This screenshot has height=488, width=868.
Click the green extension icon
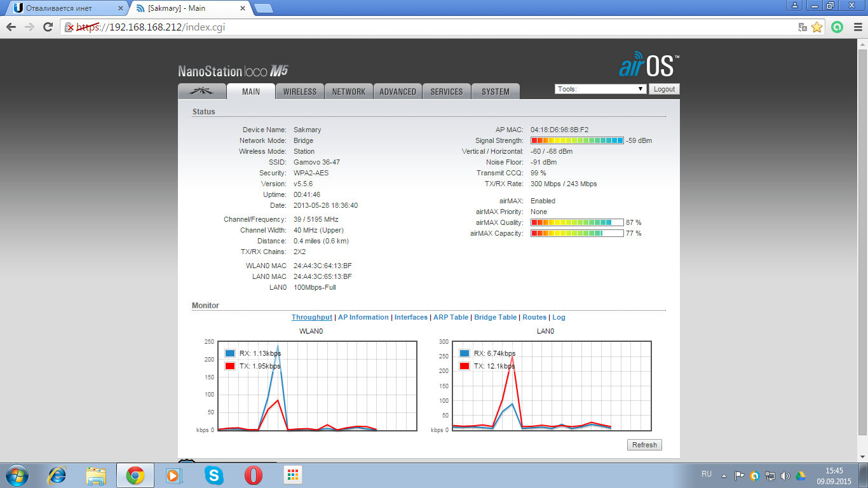point(837,27)
